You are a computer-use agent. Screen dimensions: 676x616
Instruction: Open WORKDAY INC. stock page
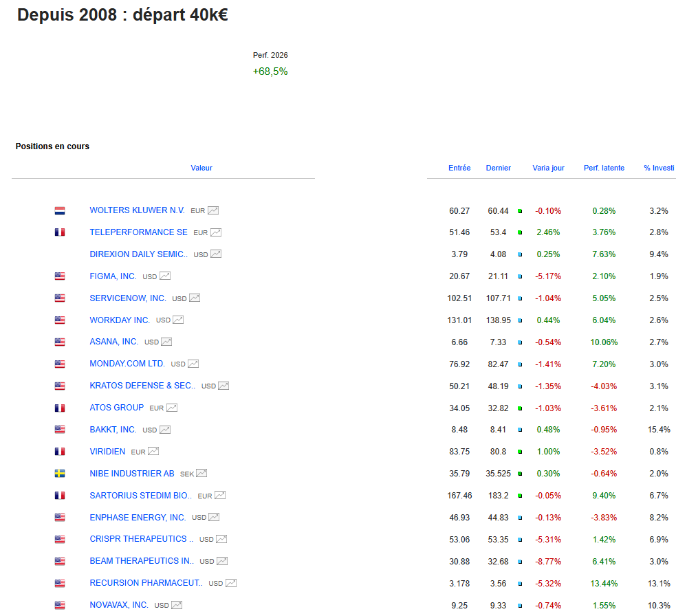[x=120, y=320]
